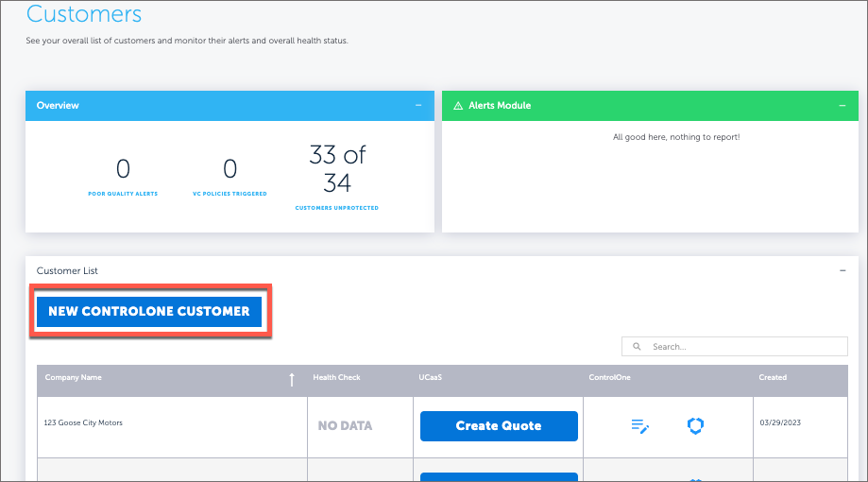Click the magnifier icon in the search box
Image resolution: width=868 pixels, height=482 pixels.
coord(638,347)
